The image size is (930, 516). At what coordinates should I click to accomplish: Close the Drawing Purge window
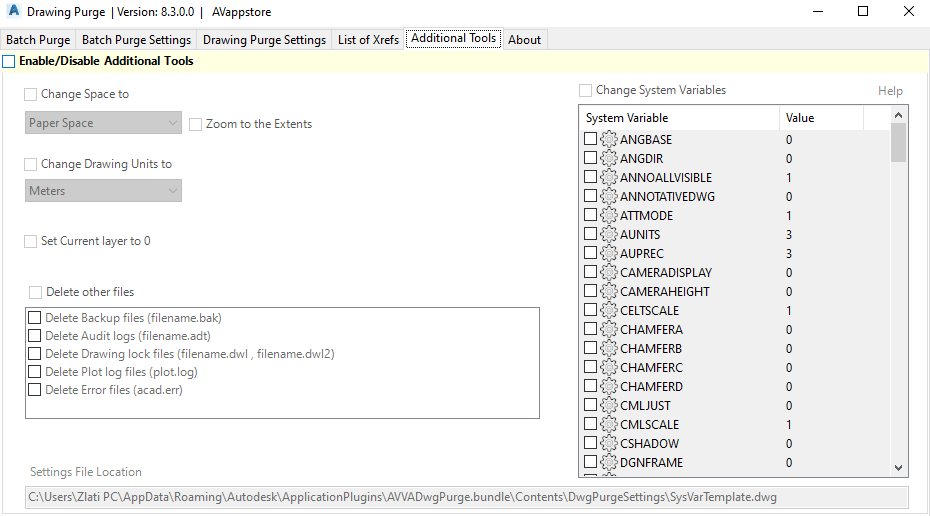(909, 11)
